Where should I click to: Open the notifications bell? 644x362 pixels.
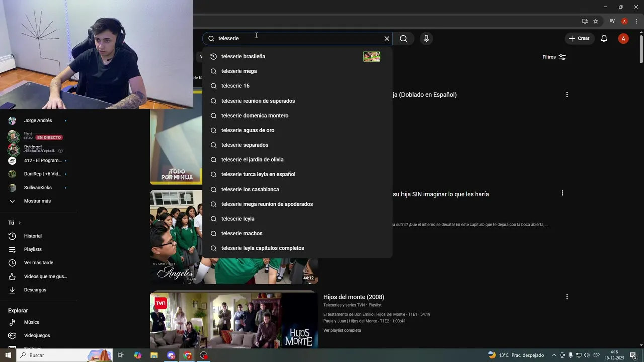pos(604,39)
